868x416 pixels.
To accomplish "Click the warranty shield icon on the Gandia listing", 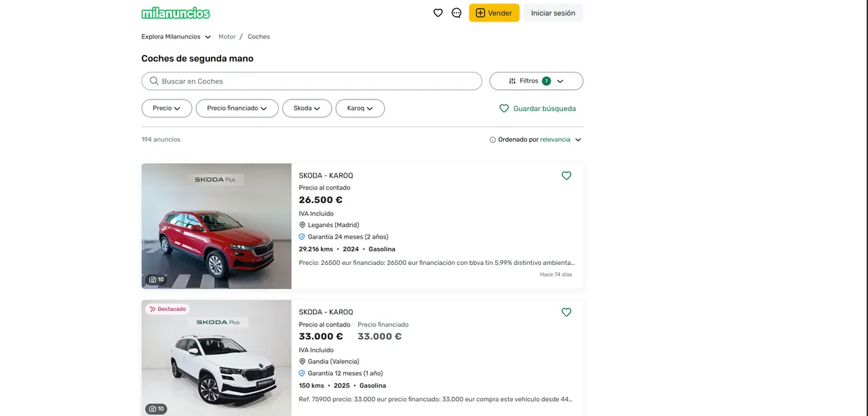I will 302,373.
